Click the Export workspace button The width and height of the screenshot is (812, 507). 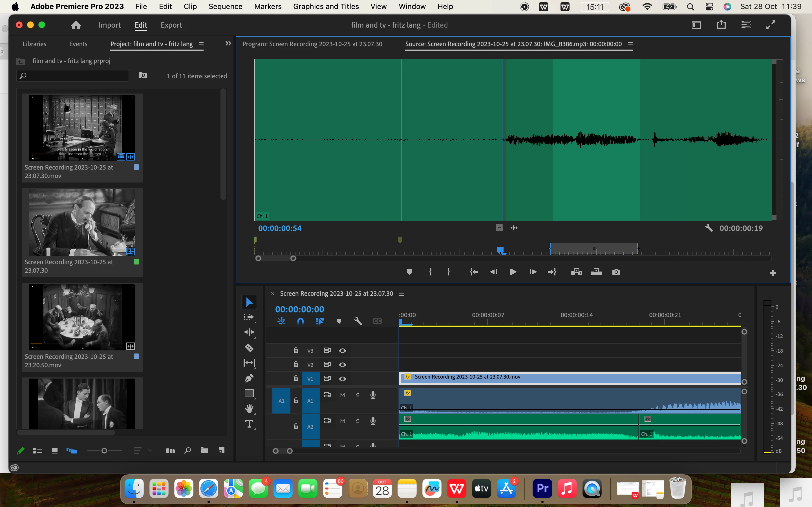[171, 25]
